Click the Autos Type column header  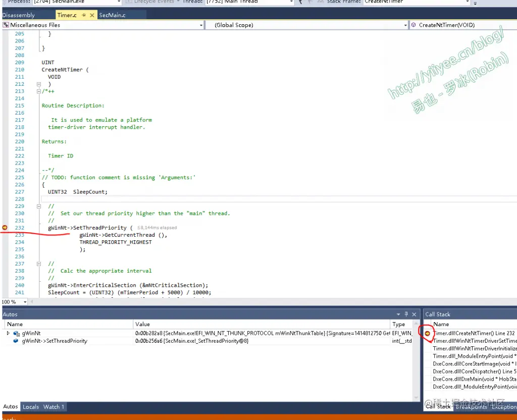pos(401,325)
